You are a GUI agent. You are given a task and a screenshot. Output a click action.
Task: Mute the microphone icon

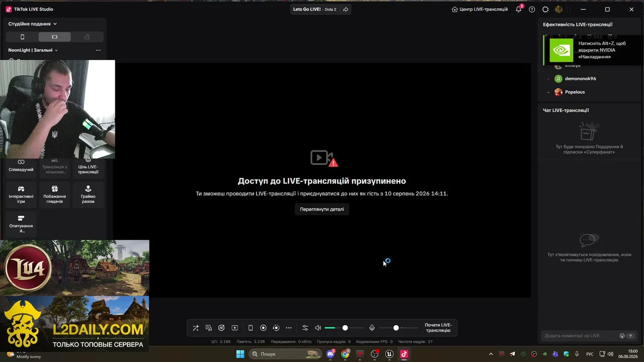[x=372, y=328]
